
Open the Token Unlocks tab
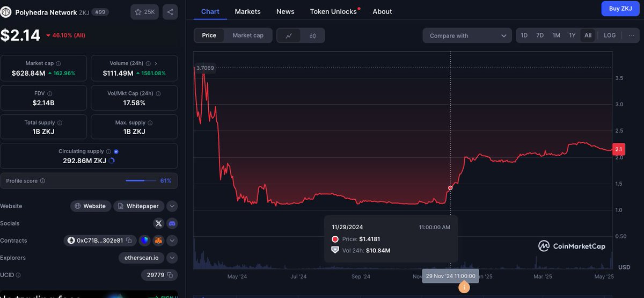tap(334, 11)
